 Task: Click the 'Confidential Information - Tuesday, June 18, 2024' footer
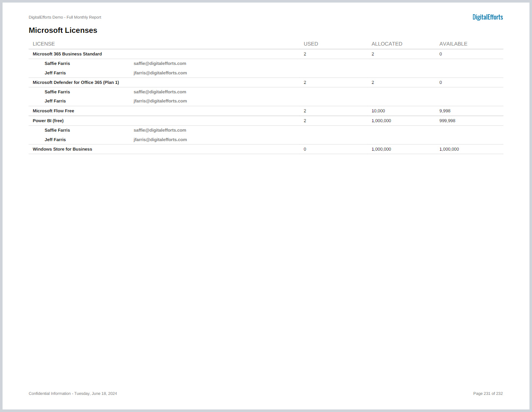point(73,393)
